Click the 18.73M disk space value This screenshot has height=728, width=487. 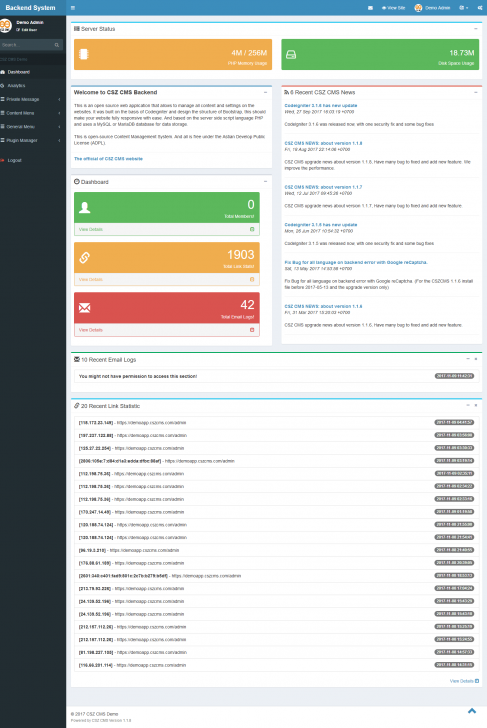tap(461, 53)
